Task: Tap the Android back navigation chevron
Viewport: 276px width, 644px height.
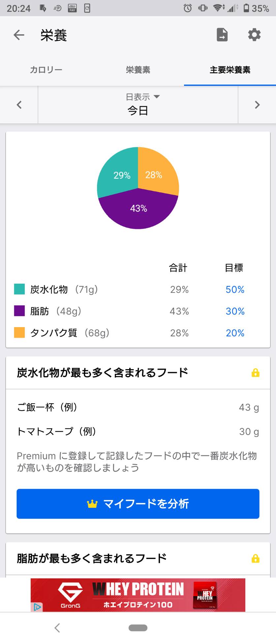Action: pyautogui.click(x=57, y=628)
